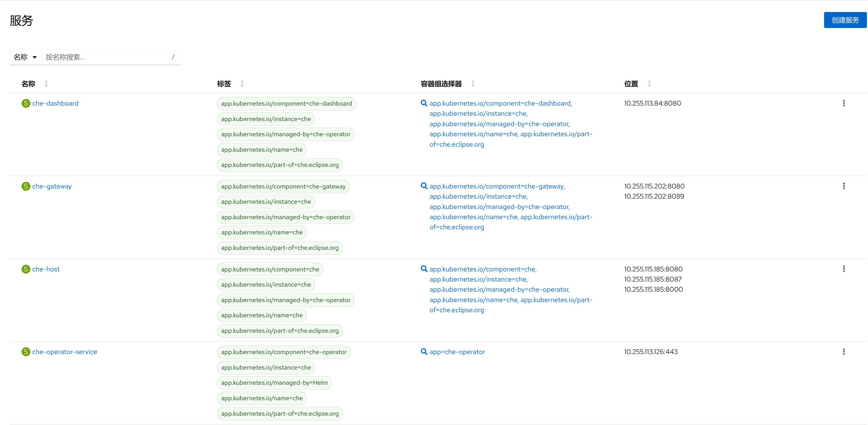868x425 pixels.
Task: Open kebab menu for che-operator-service row
Action: 843,351
